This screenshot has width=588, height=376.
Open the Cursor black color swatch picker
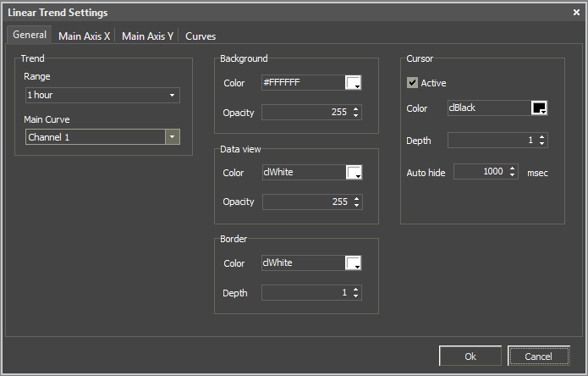pos(539,108)
